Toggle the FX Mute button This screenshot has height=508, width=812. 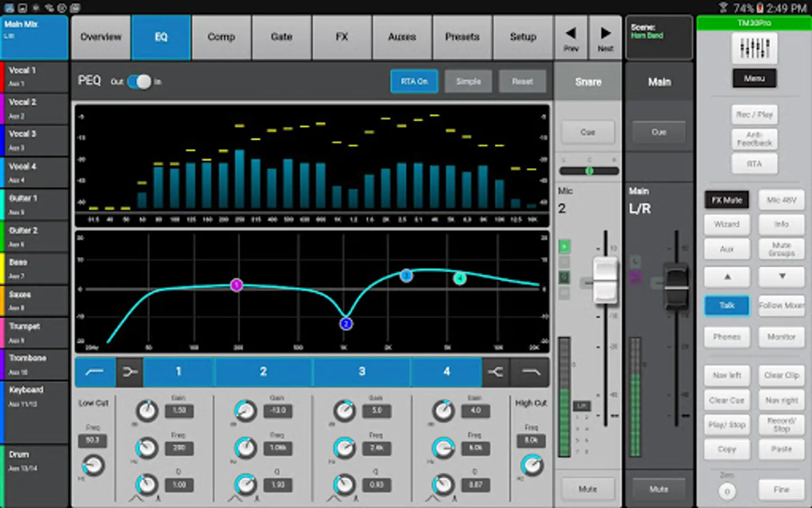(x=726, y=200)
